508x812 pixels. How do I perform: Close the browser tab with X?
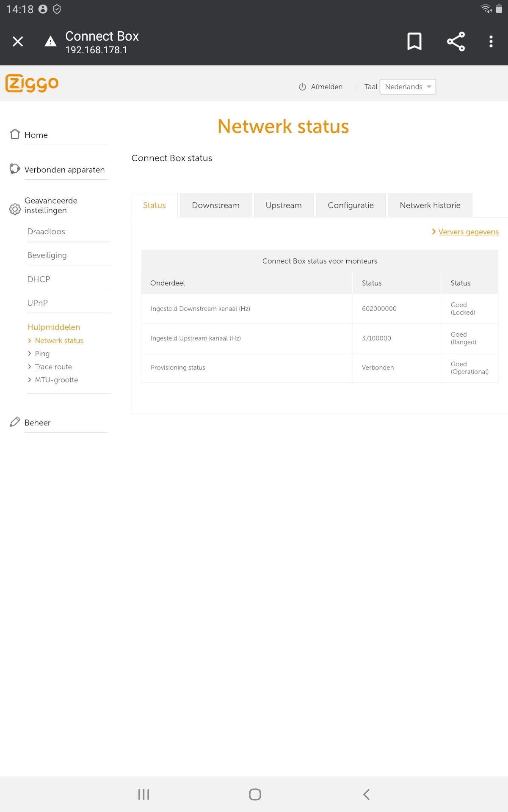pos(18,41)
